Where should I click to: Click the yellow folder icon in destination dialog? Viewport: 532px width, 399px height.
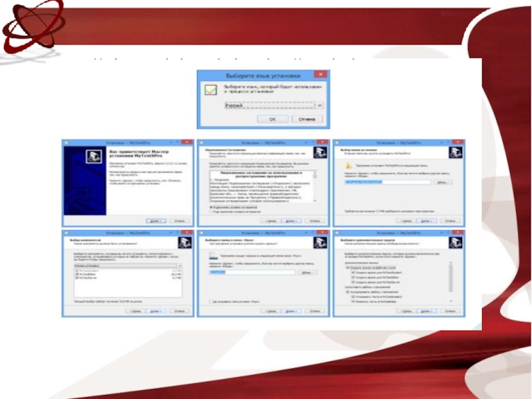[348, 166]
